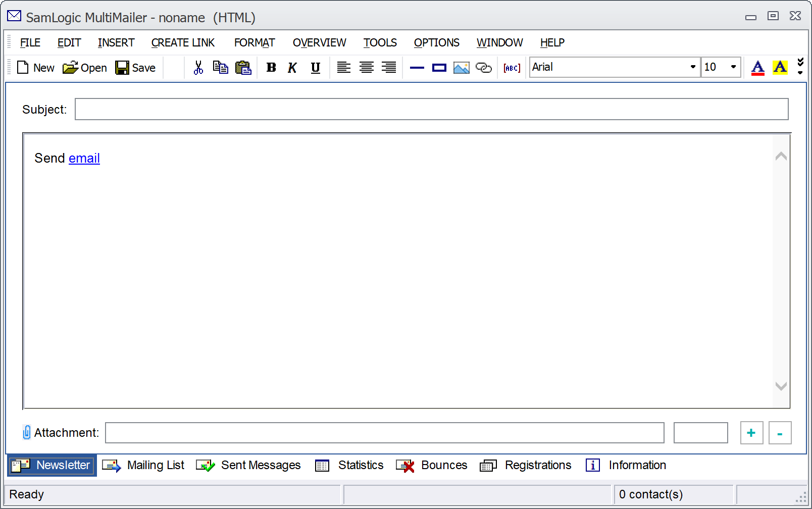
Task: Switch to the Registrations tab
Action: pyautogui.click(x=526, y=465)
